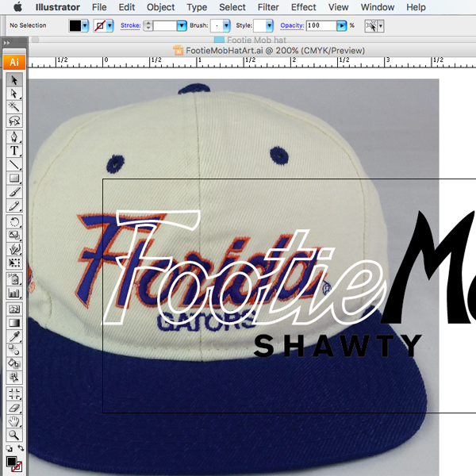
Task: Click the Stroke box in Tools panel
Action: coord(17,467)
